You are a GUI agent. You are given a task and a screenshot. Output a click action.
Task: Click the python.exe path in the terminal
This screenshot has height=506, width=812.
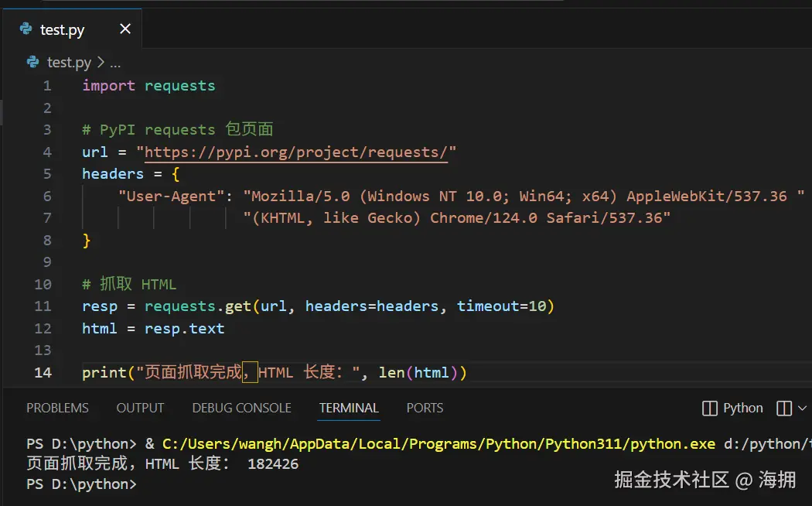(438, 444)
